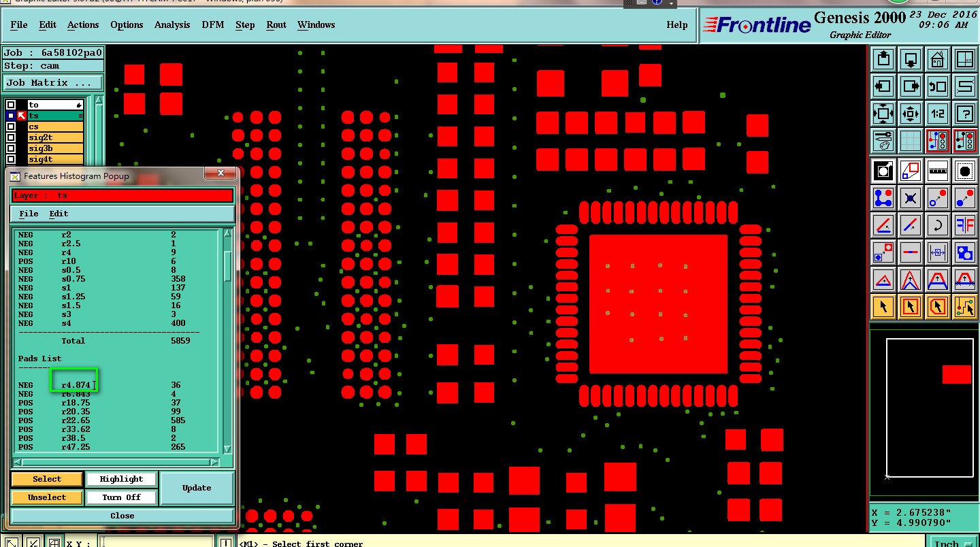Toggle the checkbox for layer sig3b
This screenshot has height=547, width=980.
[11, 148]
